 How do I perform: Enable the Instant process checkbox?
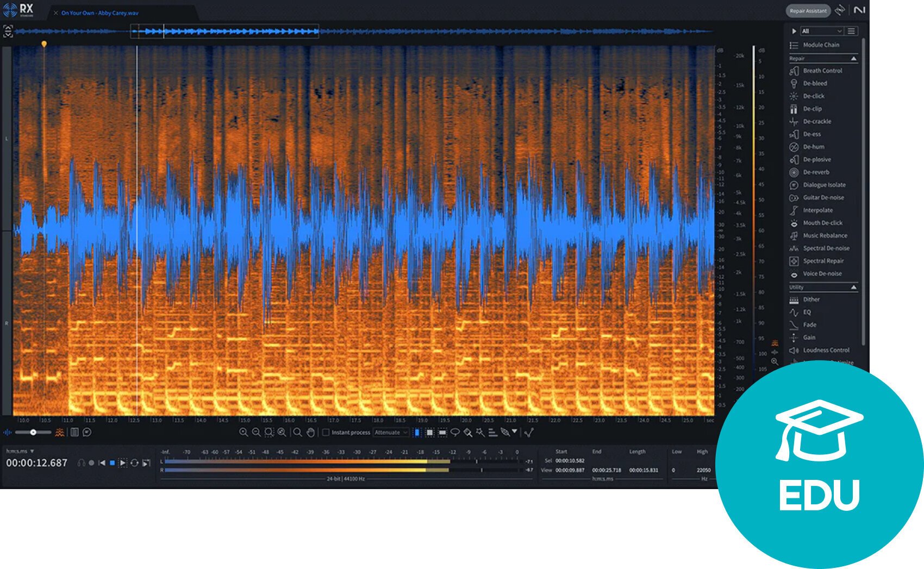(326, 433)
